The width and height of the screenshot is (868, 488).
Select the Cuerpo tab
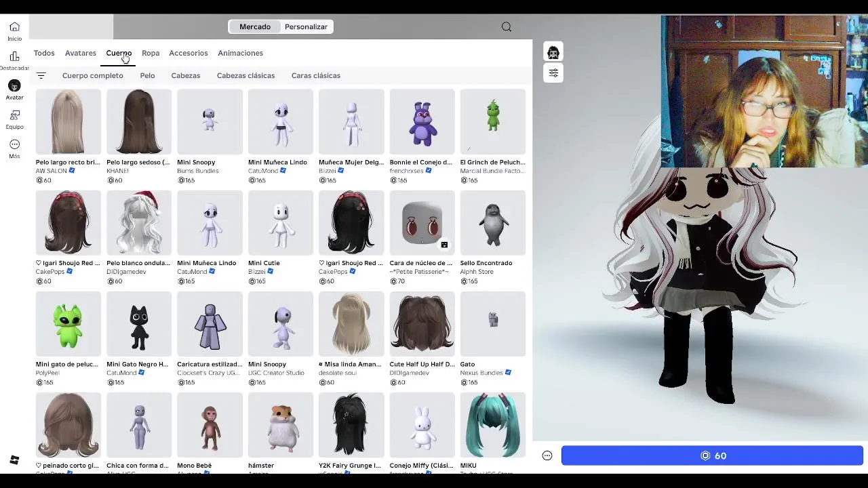119,53
